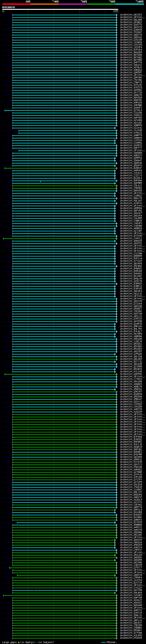Click the green ~80% legend color segment

[101, 4]
